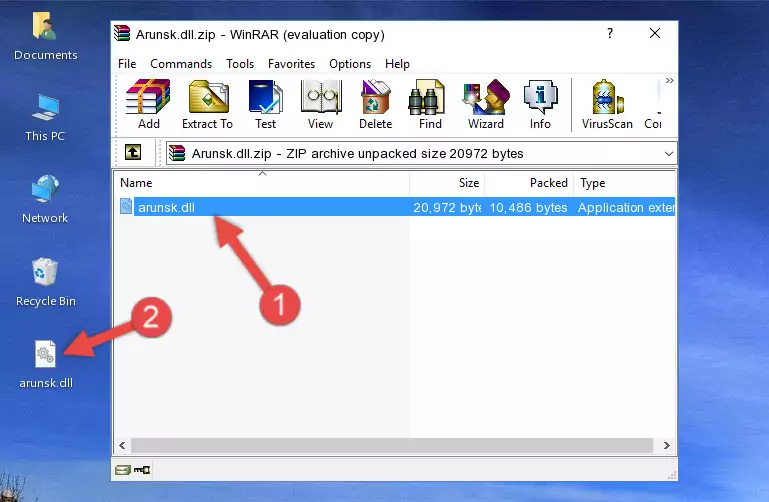Click the Delete toolbar icon

(x=376, y=104)
